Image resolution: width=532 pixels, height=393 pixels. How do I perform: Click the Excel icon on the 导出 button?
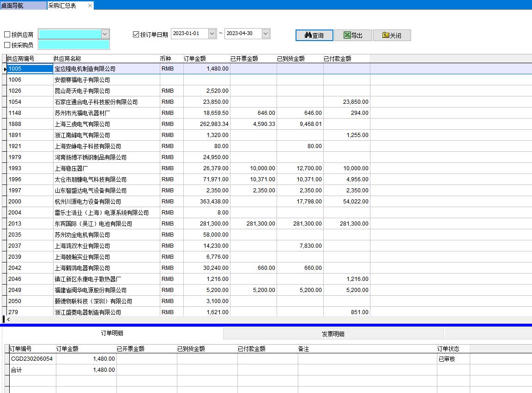(x=347, y=36)
